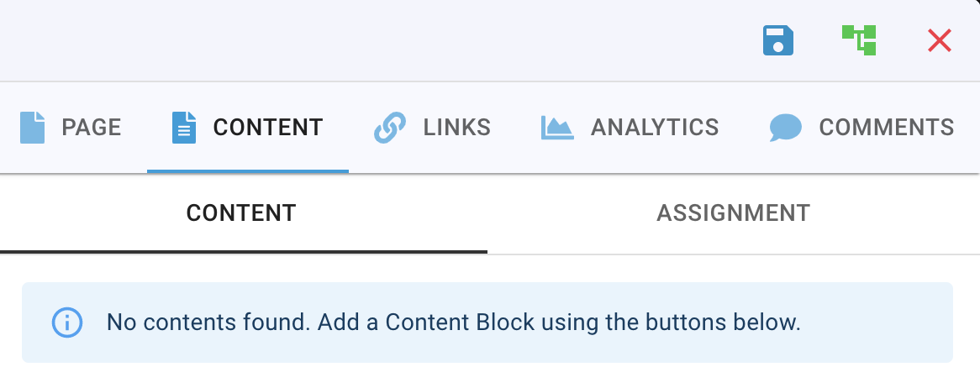Click the info circle icon
Screen dimensions: 980x388
pyautogui.click(x=66, y=322)
